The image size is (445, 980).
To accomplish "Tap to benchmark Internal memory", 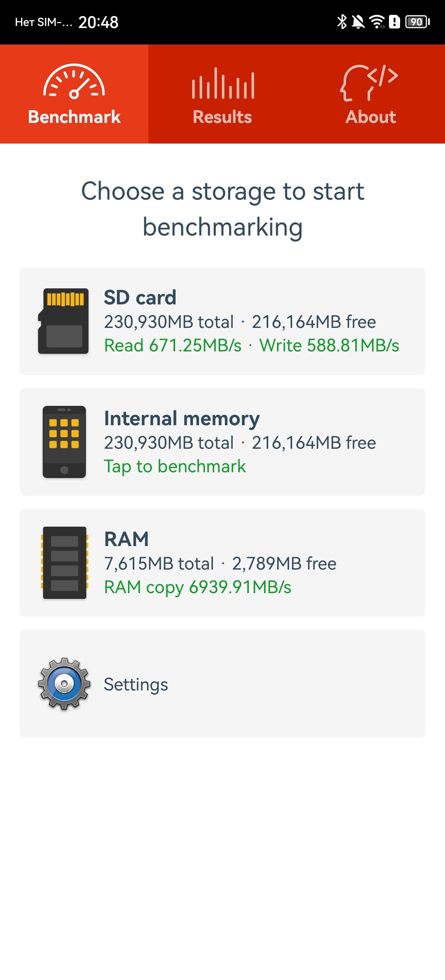I will [175, 466].
